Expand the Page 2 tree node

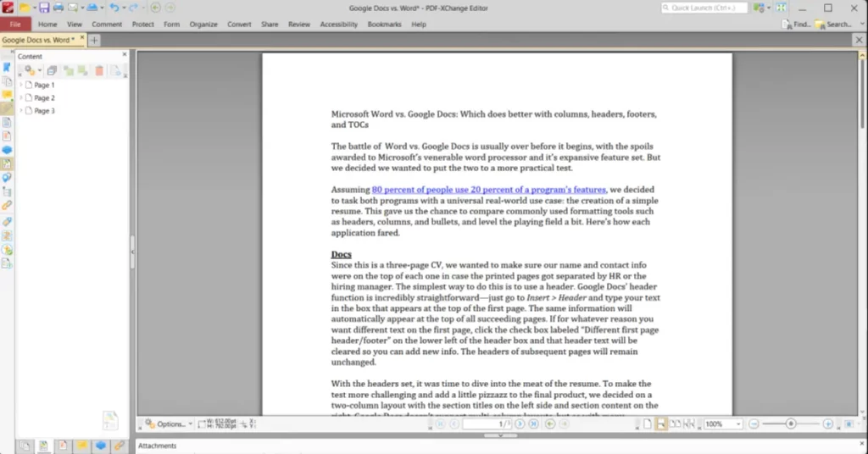click(21, 97)
